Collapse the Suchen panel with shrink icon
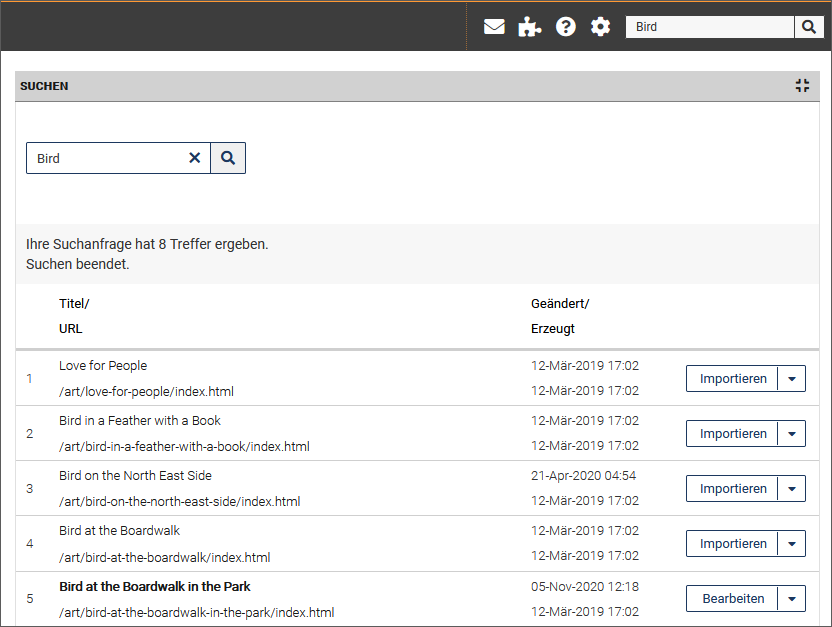 point(802,85)
